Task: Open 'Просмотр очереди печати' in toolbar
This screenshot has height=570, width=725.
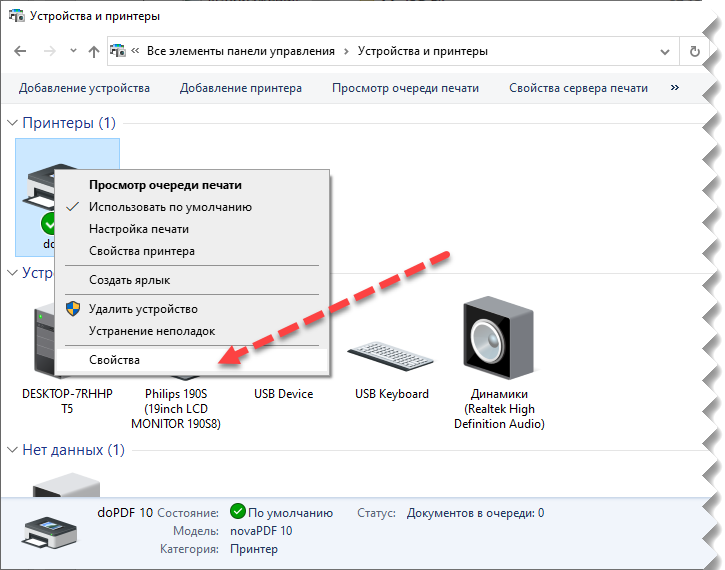Action: pos(405,88)
